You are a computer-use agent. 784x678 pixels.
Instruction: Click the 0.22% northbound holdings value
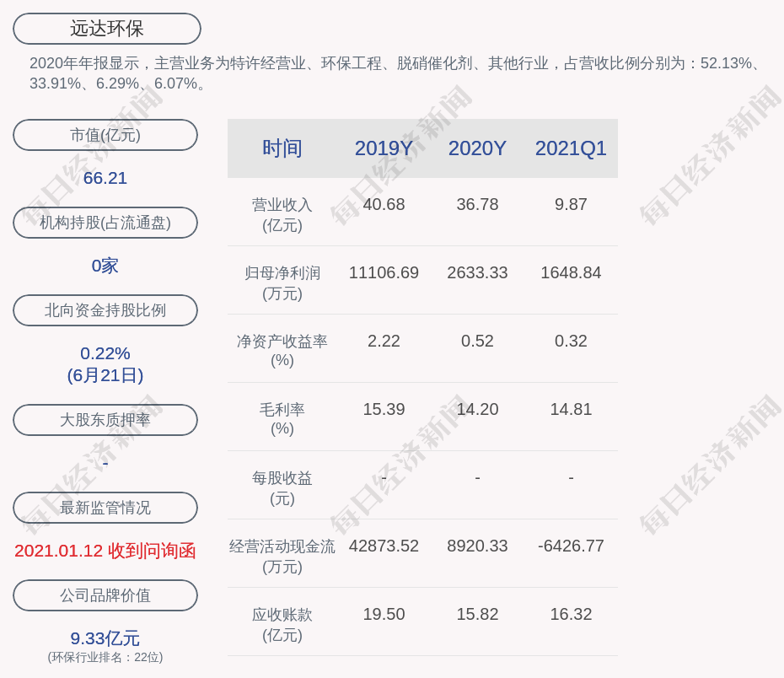(x=105, y=353)
